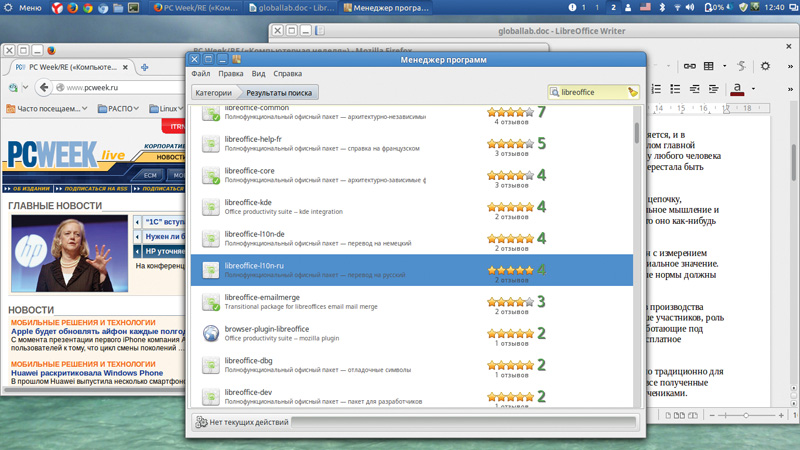Launch Chrome from the panel launcher
Image resolution: width=800 pixels, height=450 pixels.
[x=88, y=8]
